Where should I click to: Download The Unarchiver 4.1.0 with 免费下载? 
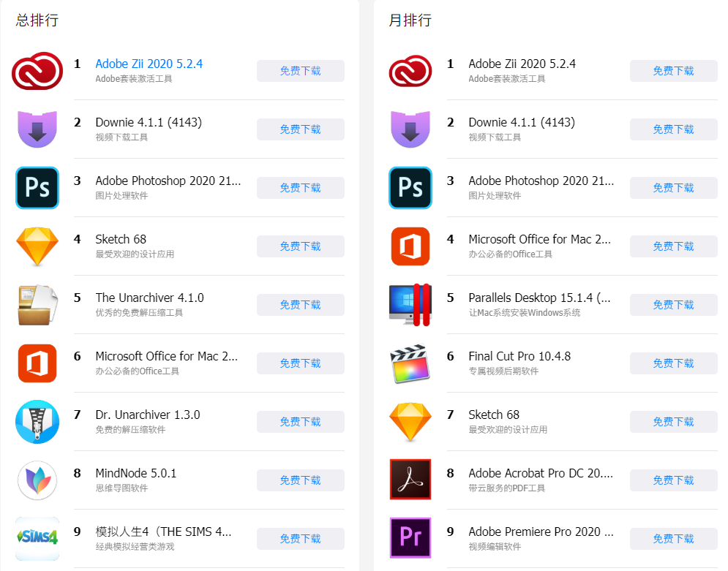point(301,305)
